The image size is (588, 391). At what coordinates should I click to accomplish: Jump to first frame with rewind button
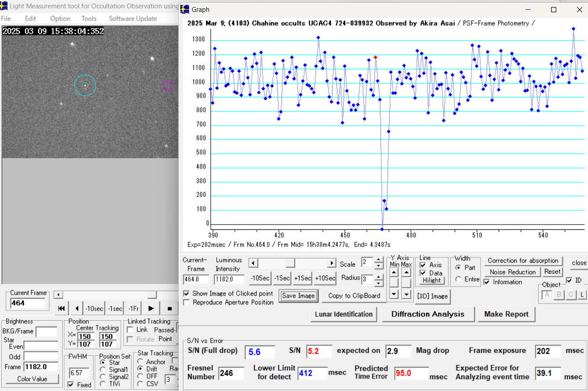coord(62,308)
